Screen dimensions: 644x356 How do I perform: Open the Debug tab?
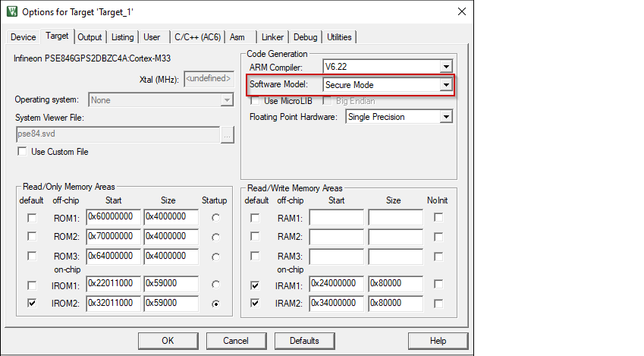click(306, 37)
